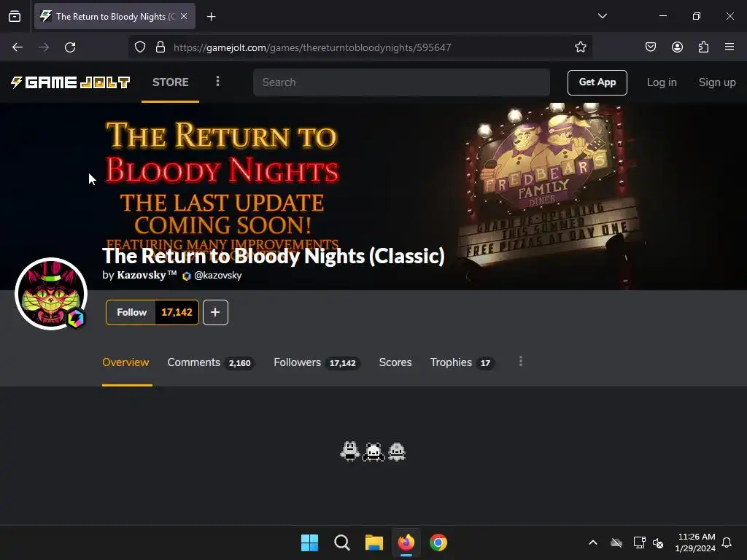Viewport: 747px width, 560px height.
Task: Click the Get App button
Action: tap(597, 82)
